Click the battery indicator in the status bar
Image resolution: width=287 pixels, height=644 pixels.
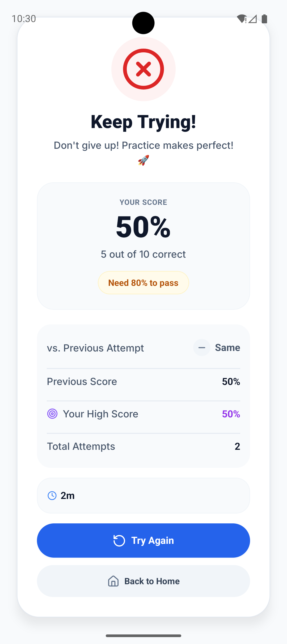click(x=264, y=18)
